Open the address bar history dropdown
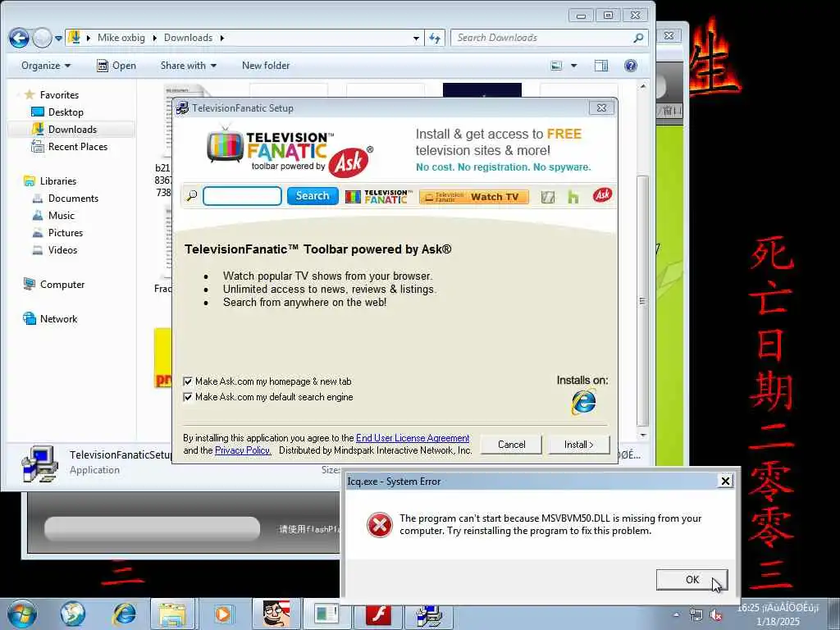 [416, 38]
